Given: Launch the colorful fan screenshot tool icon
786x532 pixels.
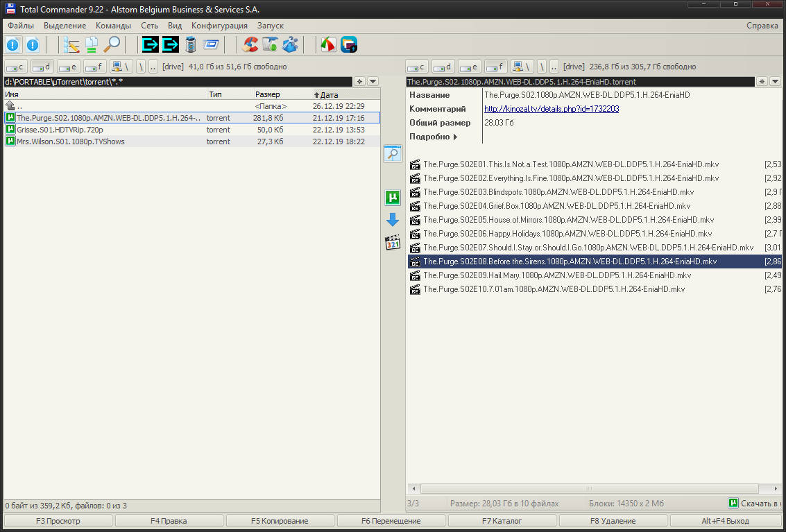Looking at the screenshot, I should coord(329,45).
